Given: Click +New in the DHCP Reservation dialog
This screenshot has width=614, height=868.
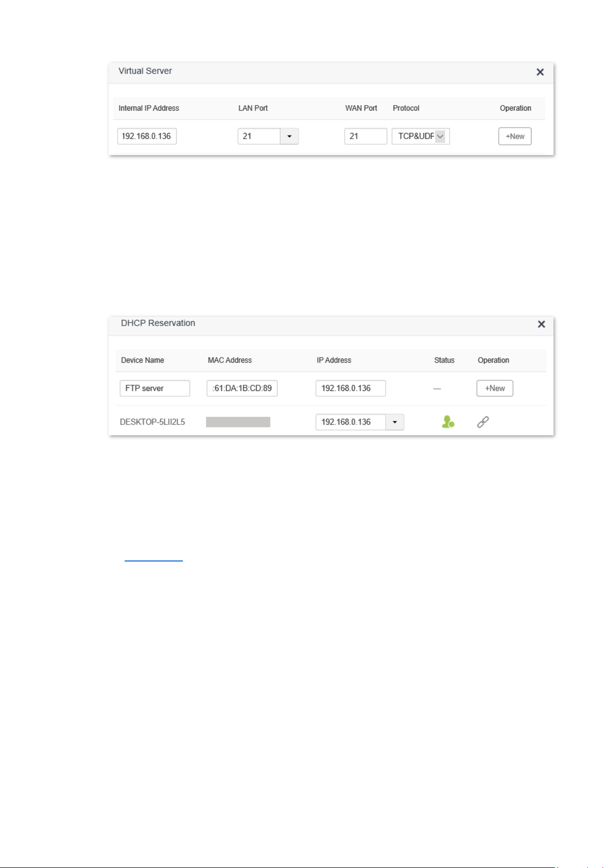Looking at the screenshot, I should [494, 388].
